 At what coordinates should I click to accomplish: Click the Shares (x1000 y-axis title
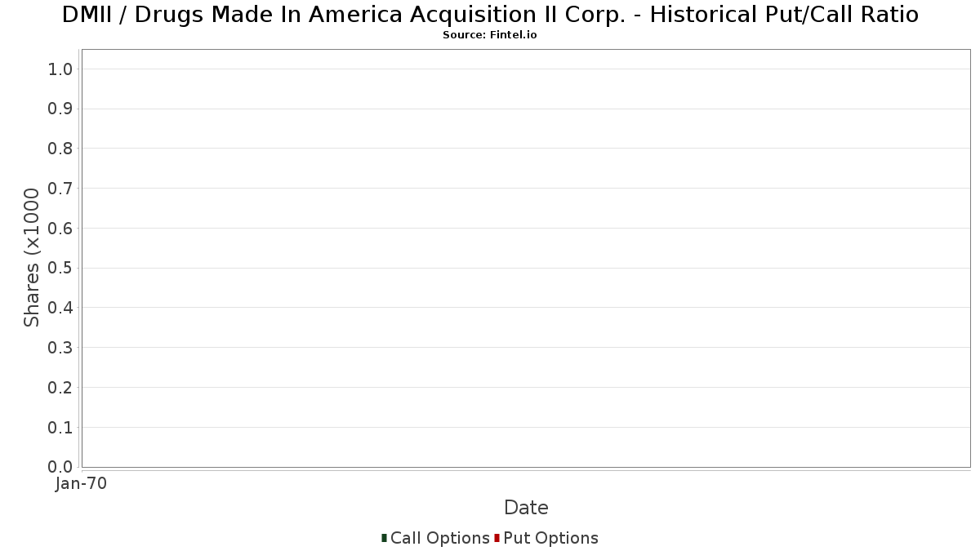pos(32,257)
